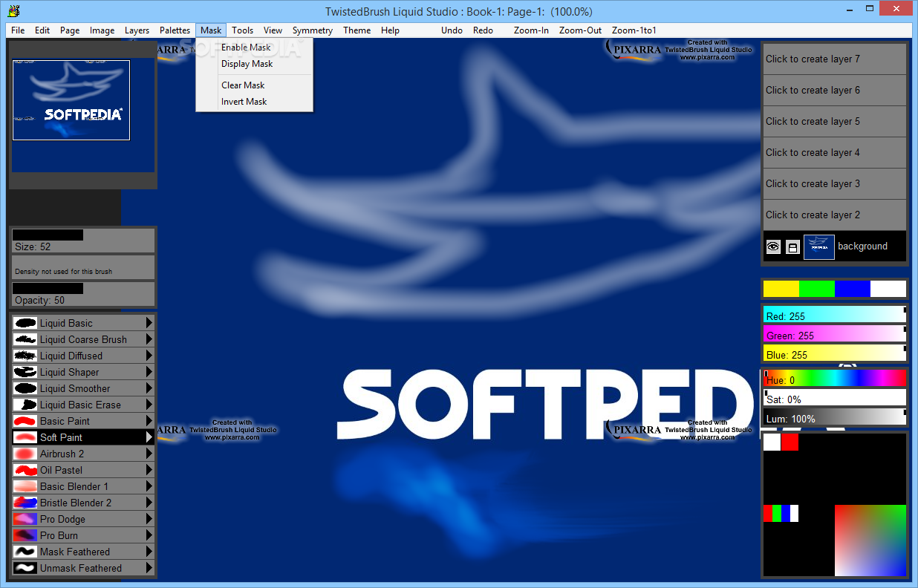Select the Liquid Smoother brush icon
This screenshot has width=918, height=588.
[x=25, y=388]
